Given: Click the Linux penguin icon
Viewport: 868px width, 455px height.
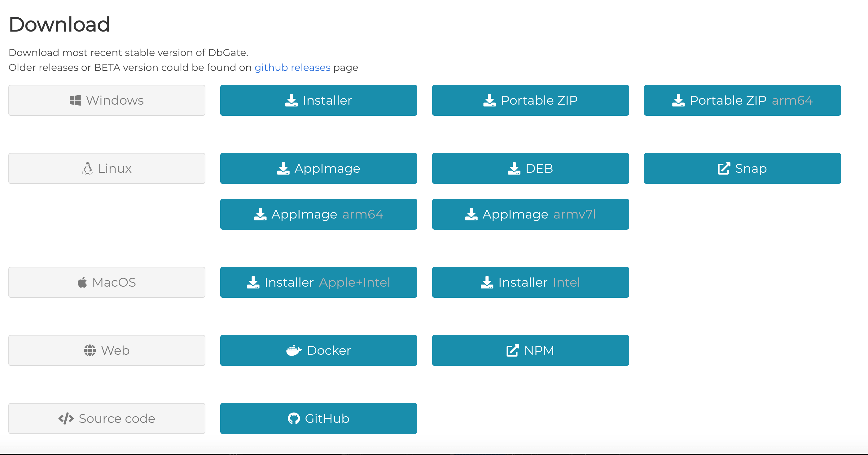Looking at the screenshot, I should coord(87,168).
